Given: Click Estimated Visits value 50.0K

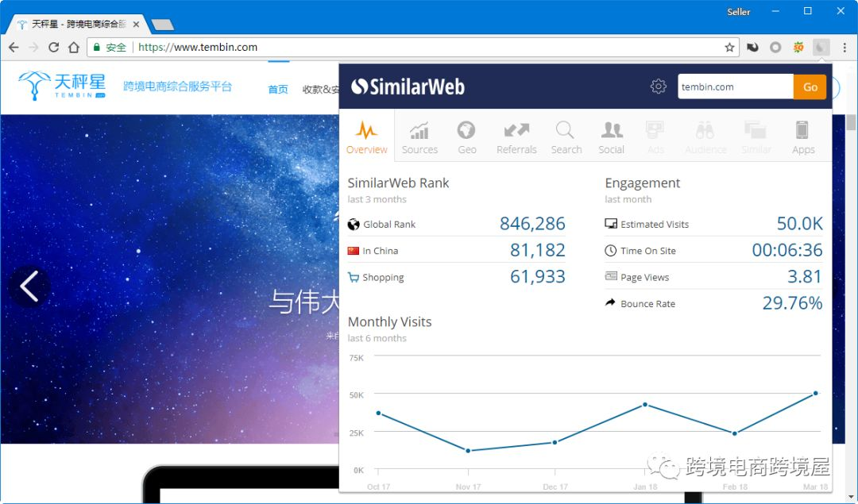Looking at the screenshot, I should click(799, 224).
